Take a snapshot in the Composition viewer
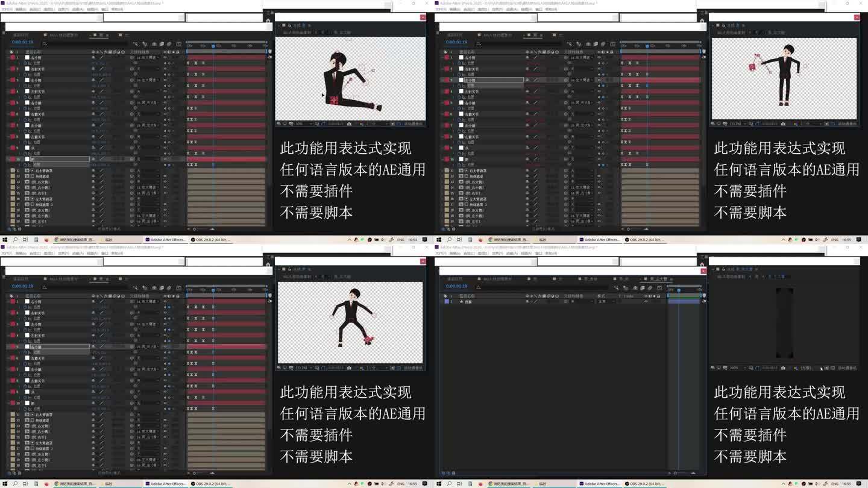Screen dimensions: 868x488 350,123
